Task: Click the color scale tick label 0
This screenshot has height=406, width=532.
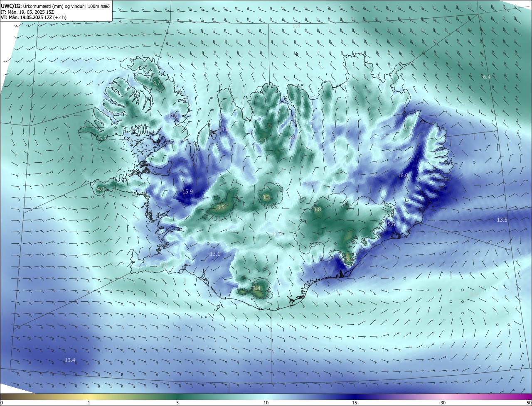Action: (x=2, y=403)
